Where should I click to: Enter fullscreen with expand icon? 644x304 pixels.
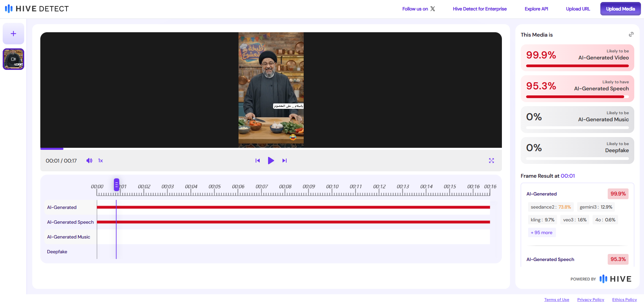point(491,161)
